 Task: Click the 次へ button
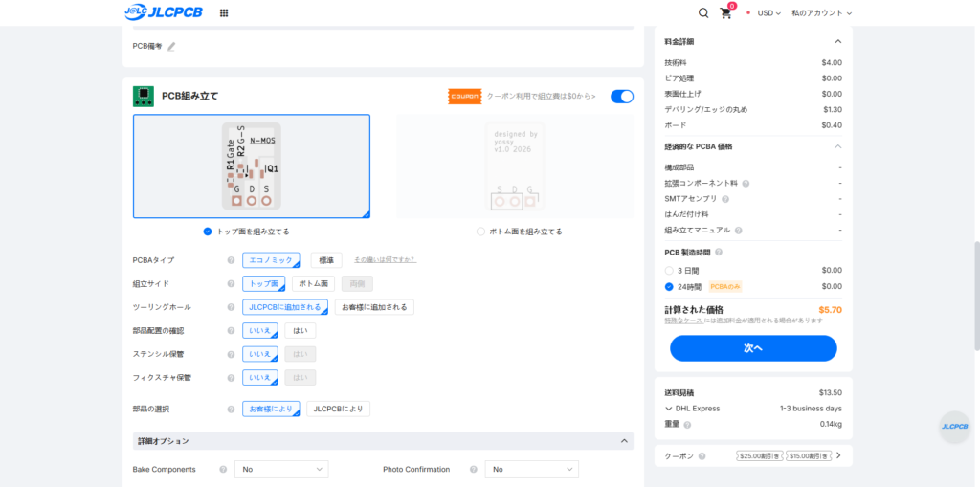753,348
